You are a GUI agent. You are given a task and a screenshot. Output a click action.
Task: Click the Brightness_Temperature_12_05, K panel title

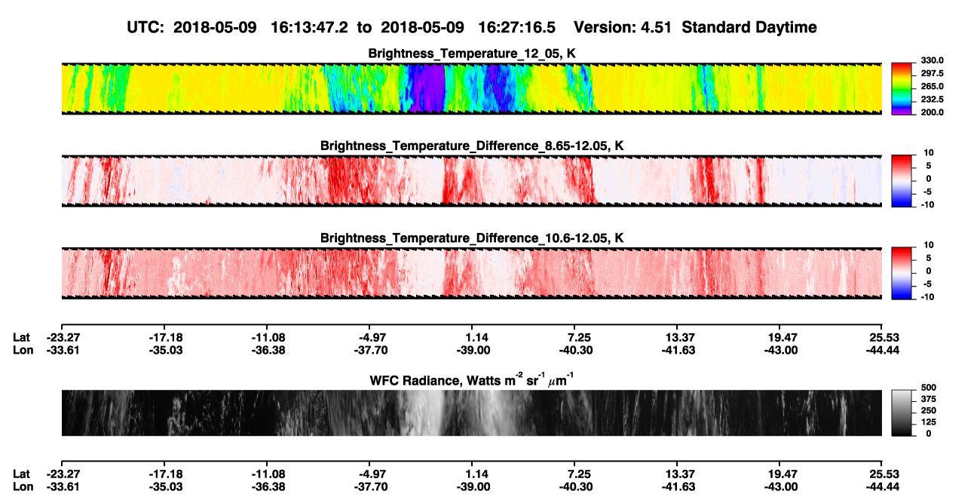point(472,54)
